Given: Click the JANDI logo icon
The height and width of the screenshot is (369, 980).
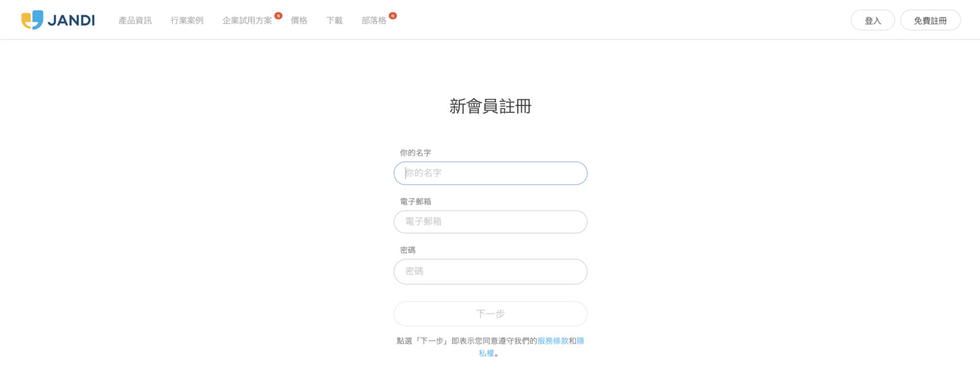Looking at the screenshot, I should coord(32,20).
